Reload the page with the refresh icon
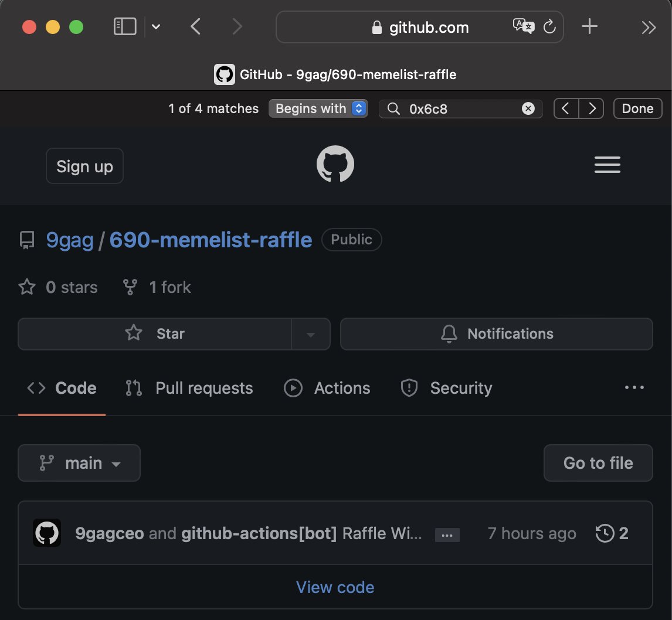The height and width of the screenshot is (620, 672). coord(549,27)
